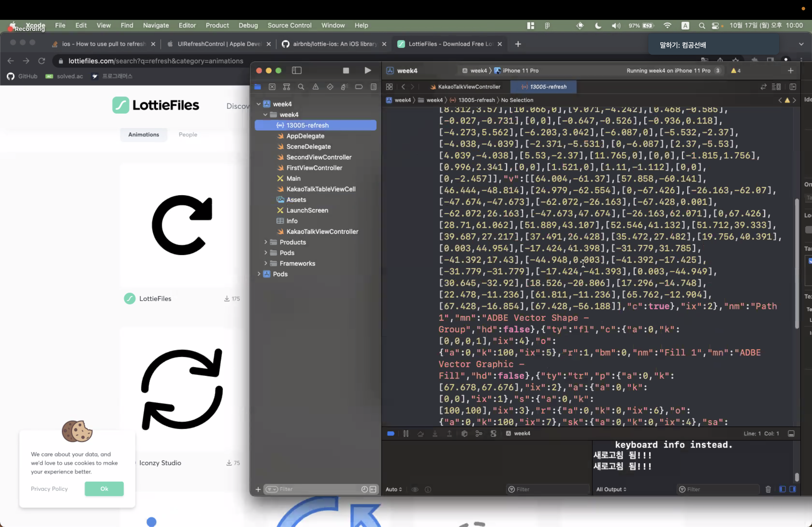Hide the variables view pane
812x527 pixels.
pyautogui.click(x=782, y=489)
